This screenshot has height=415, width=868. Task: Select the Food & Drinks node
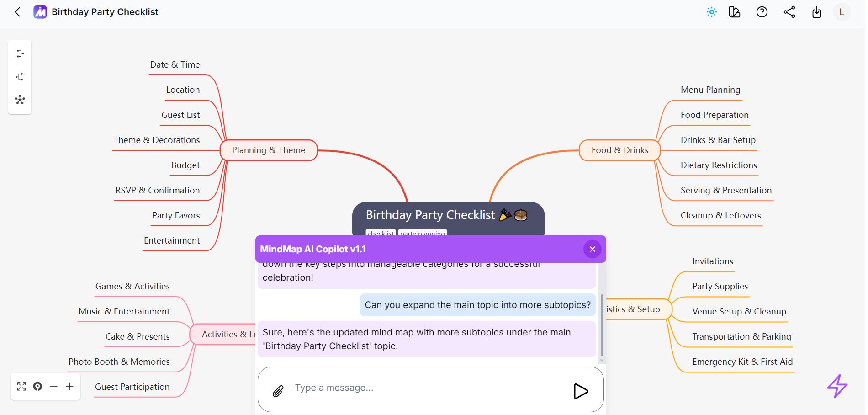point(619,150)
